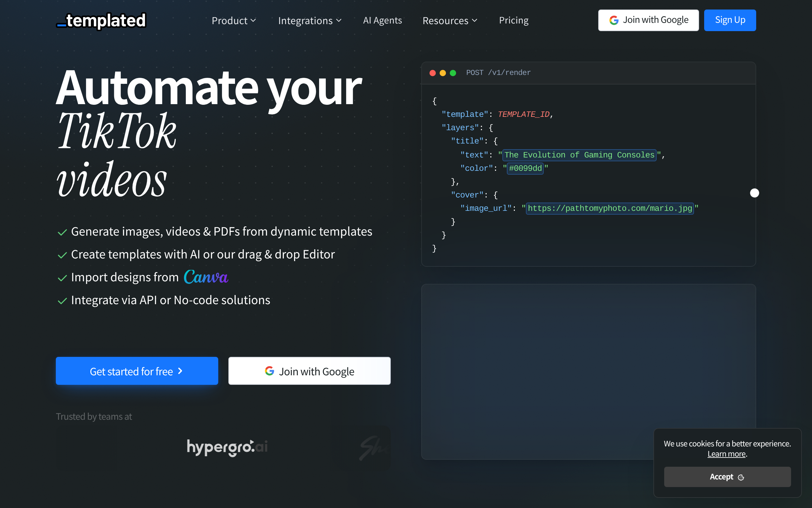Click the "Create templates with AI" line
The height and width of the screenshot is (508, 812).
point(203,254)
